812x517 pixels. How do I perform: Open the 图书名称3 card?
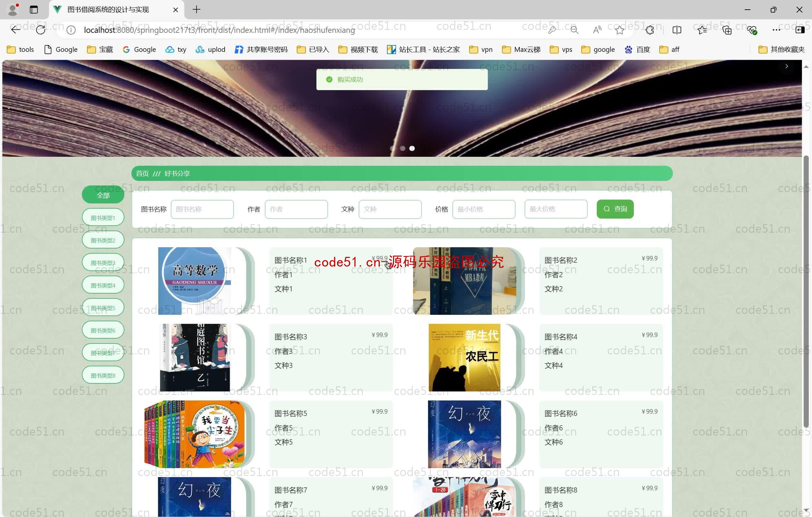tap(331, 357)
